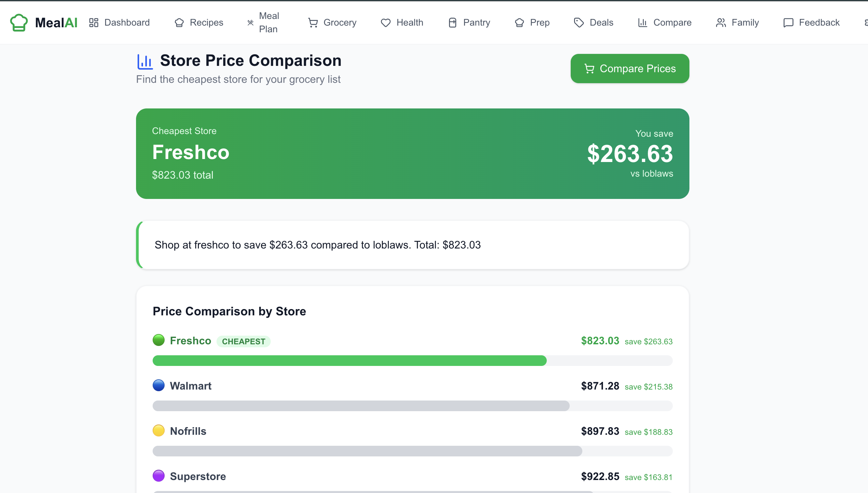Click the Family people icon
The height and width of the screenshot is (493, 868).
pyautogui.click(x=721, y=23)
